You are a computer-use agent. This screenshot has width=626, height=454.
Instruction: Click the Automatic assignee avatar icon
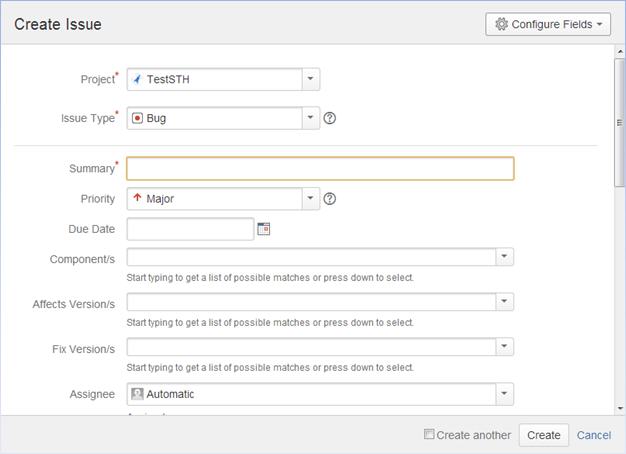pos(138,394)
